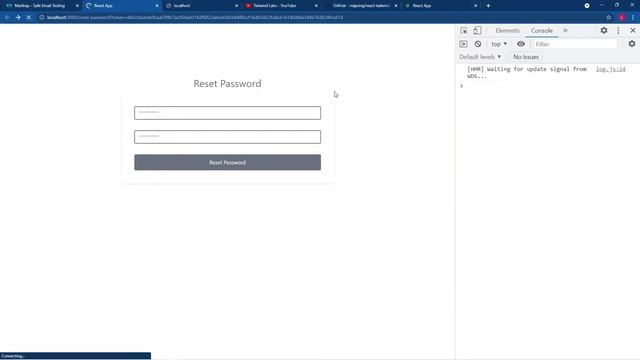The width and height of the screenshot is (640, 360).
Task: Close the Mailtrap tab
Action: tap(77, 6)
